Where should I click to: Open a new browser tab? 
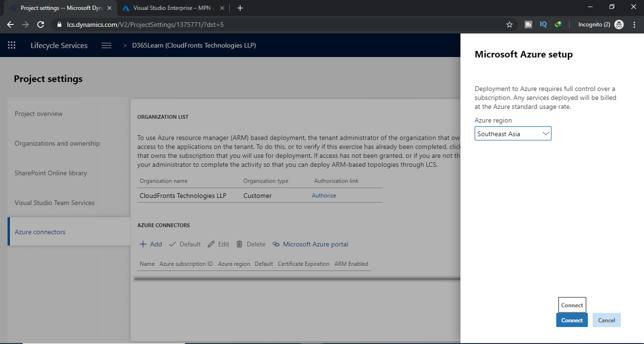pyautogui.click(x=240, y=8)
